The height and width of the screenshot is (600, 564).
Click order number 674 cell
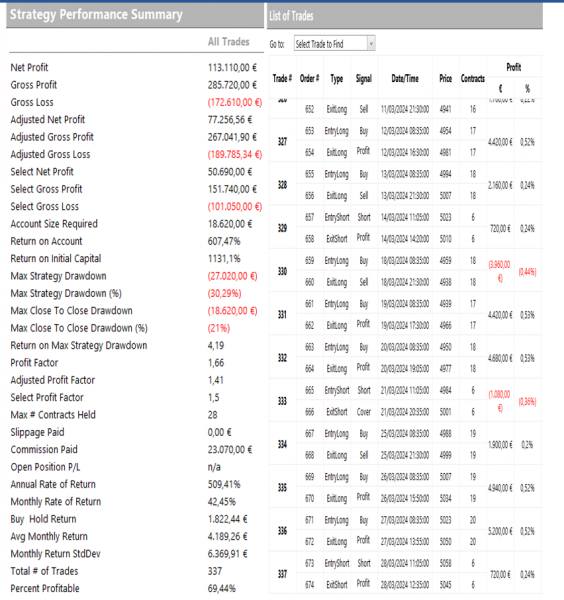[x=310, y=585]
